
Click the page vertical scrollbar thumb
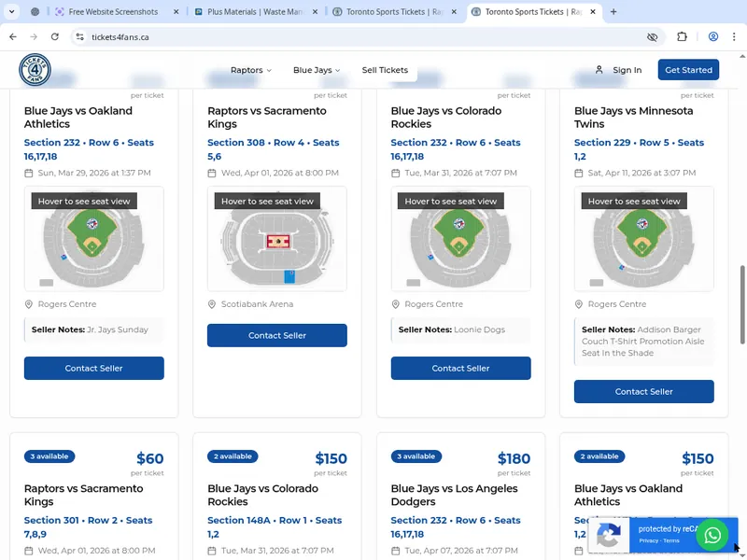click(x=742, y=304)
